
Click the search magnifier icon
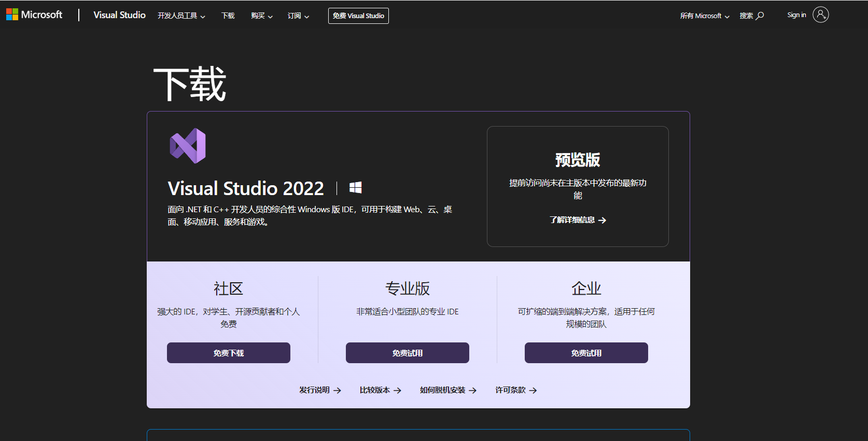tap(760, 16)
